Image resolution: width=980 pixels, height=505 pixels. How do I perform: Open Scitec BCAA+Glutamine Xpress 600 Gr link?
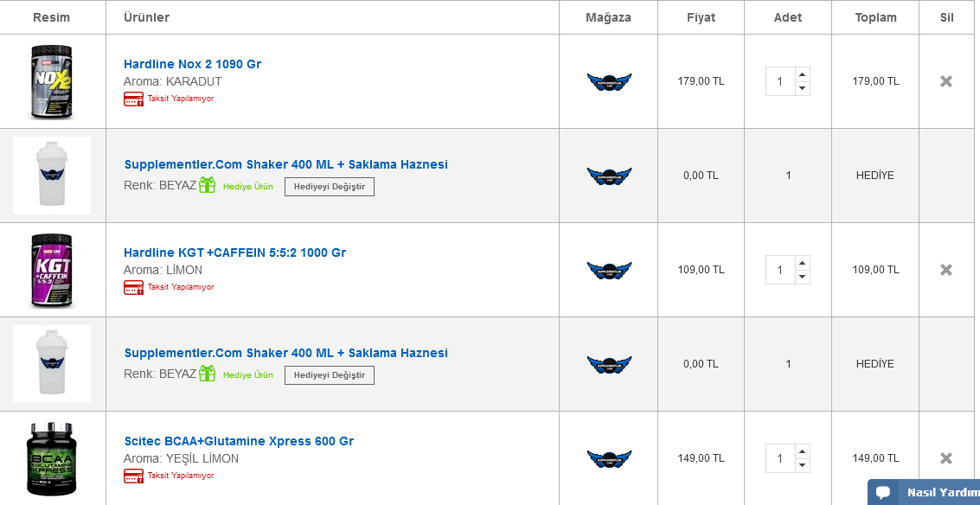click(x=239, y=441)
